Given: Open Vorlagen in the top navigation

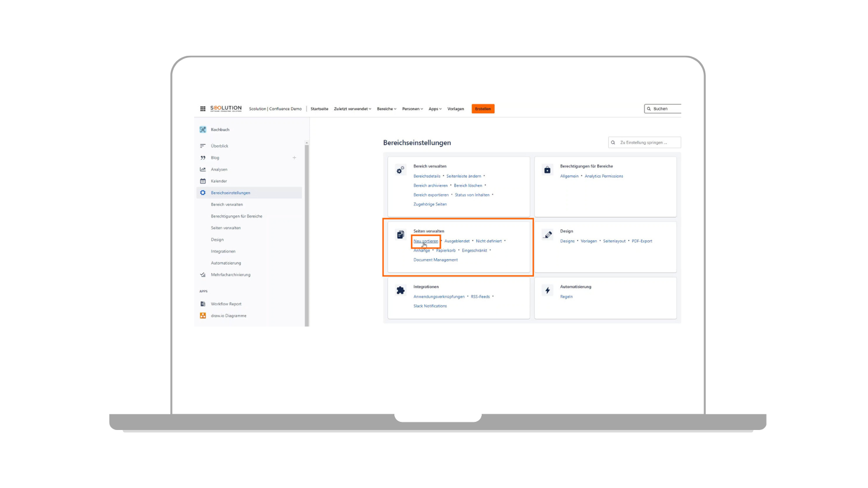Looking at the screenshot, I should (456, 109).
